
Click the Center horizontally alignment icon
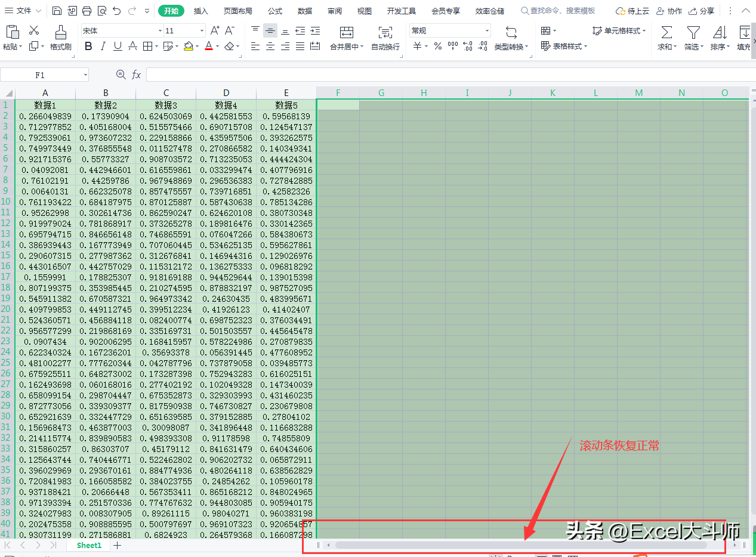pos(270,46)
